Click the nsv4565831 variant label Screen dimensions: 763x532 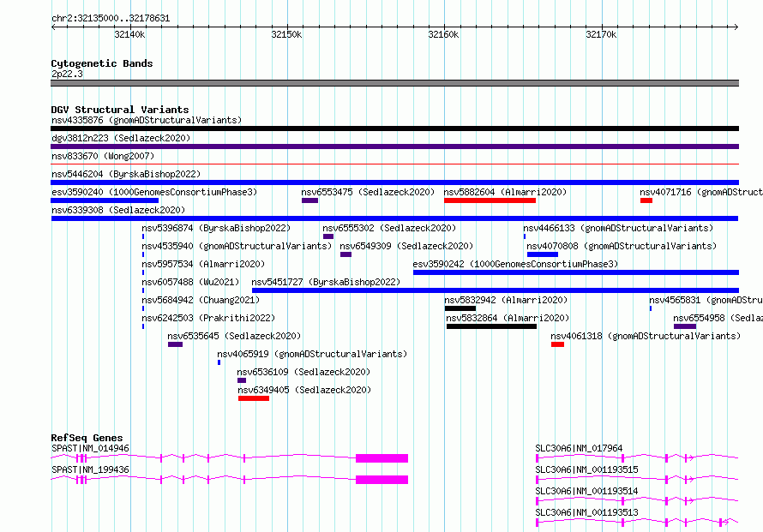pos(706,300)
